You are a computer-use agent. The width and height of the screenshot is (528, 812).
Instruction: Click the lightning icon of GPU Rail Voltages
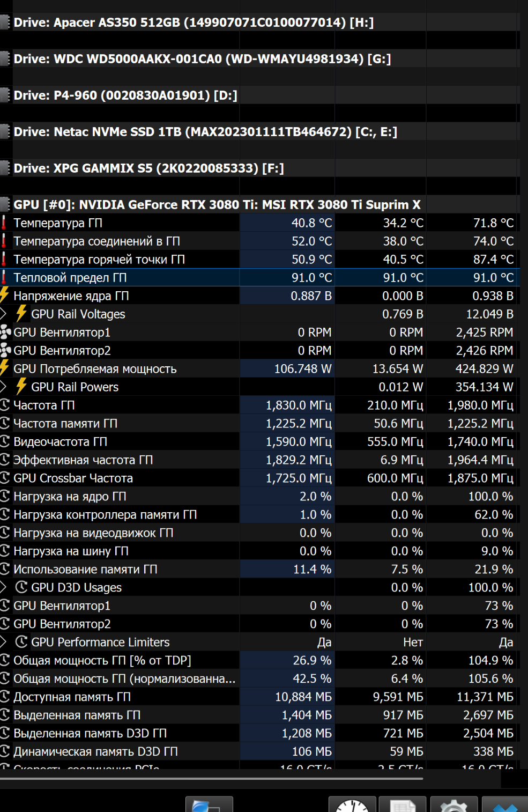tap(21, 314)
